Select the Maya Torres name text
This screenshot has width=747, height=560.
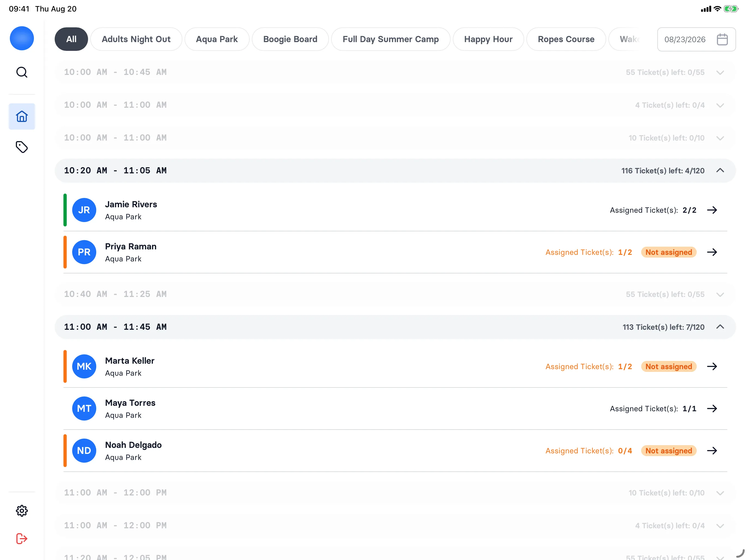point(130,403)
